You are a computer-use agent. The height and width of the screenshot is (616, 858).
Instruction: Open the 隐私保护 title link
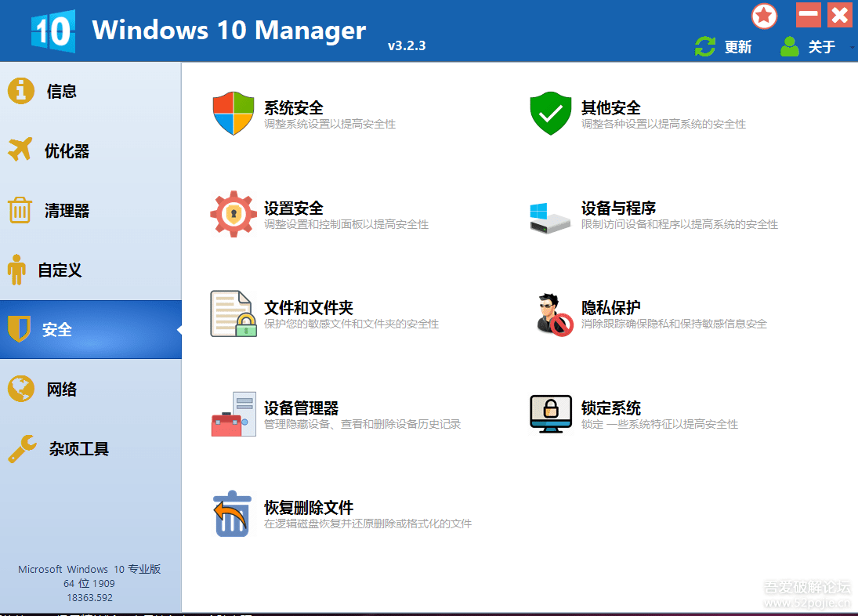pyautogui.click(x=610, y=308)
